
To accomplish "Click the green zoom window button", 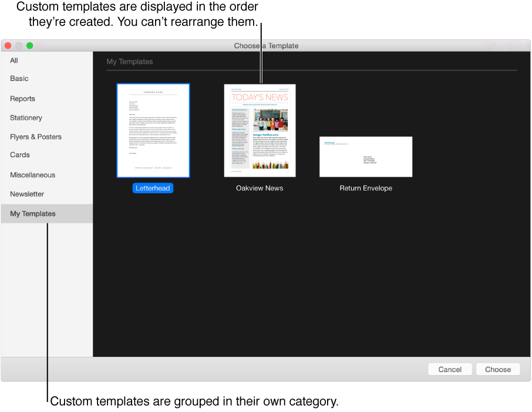I will [29, 45].
